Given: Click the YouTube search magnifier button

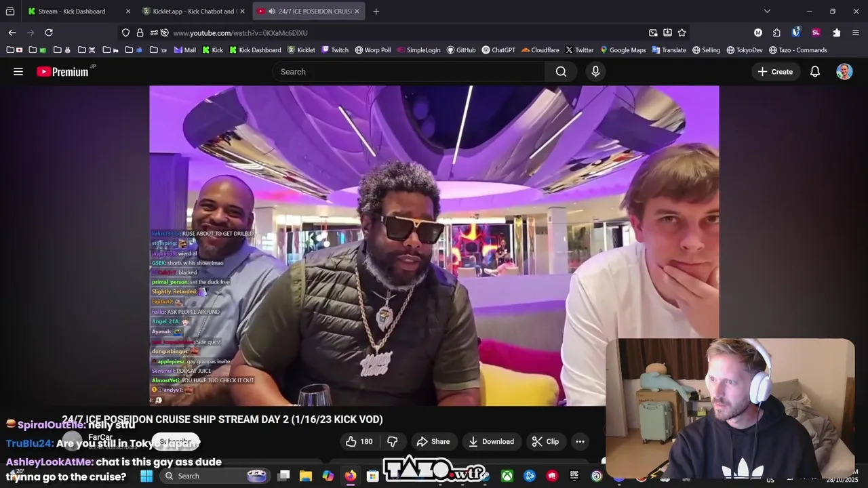Looking at the screenshot, I should [x=561, y=71].
